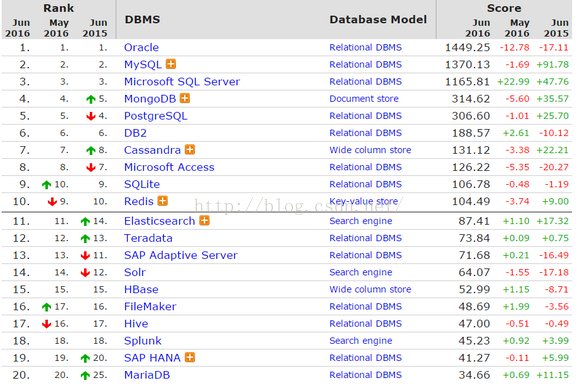This screenshot has width=578, height=391.
Task: Open the SAP HANA link
Action: coord(152,358)
